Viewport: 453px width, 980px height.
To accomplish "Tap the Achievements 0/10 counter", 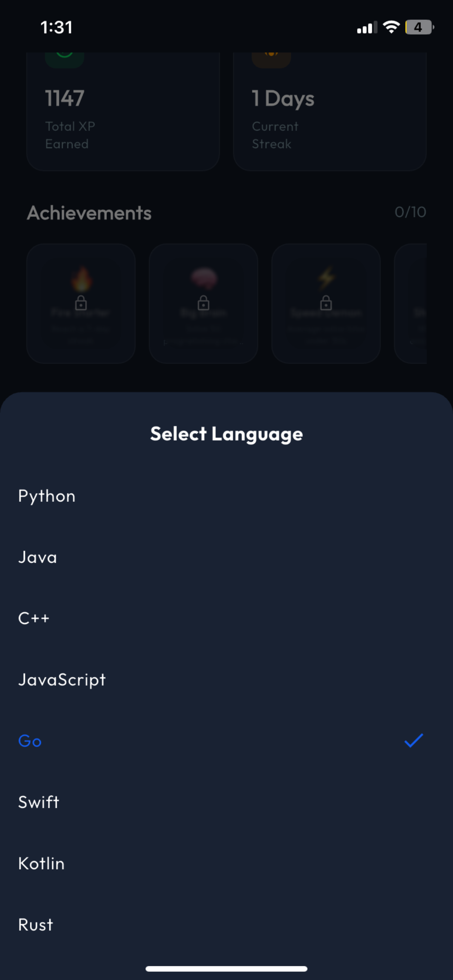I will coord(410,212).
